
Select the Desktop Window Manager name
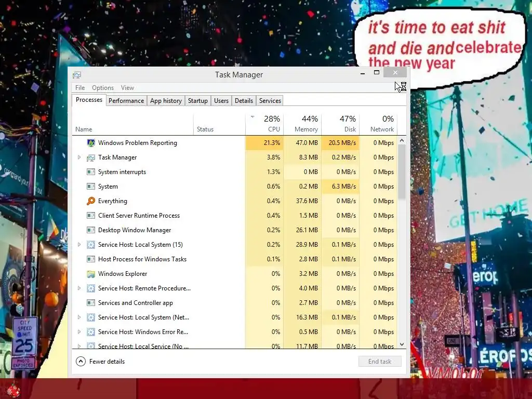(135, 230)
